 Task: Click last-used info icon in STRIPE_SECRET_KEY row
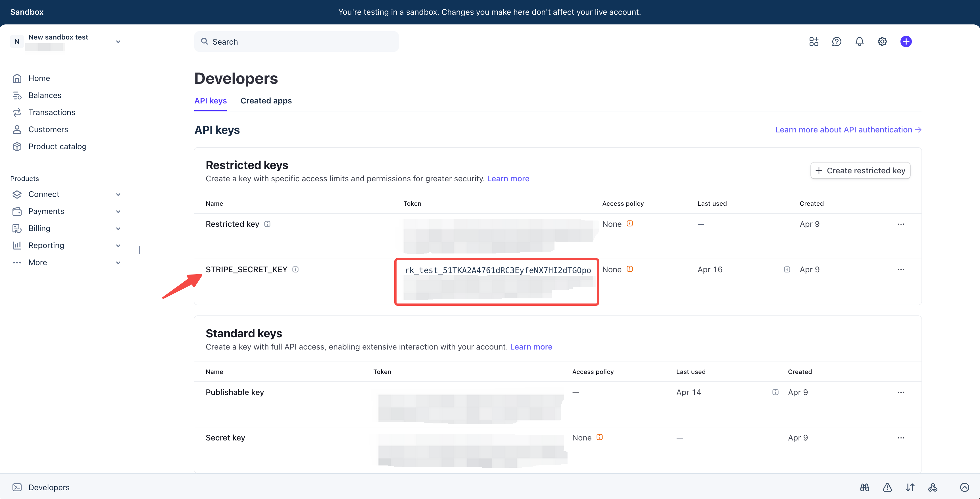(787, 269)
